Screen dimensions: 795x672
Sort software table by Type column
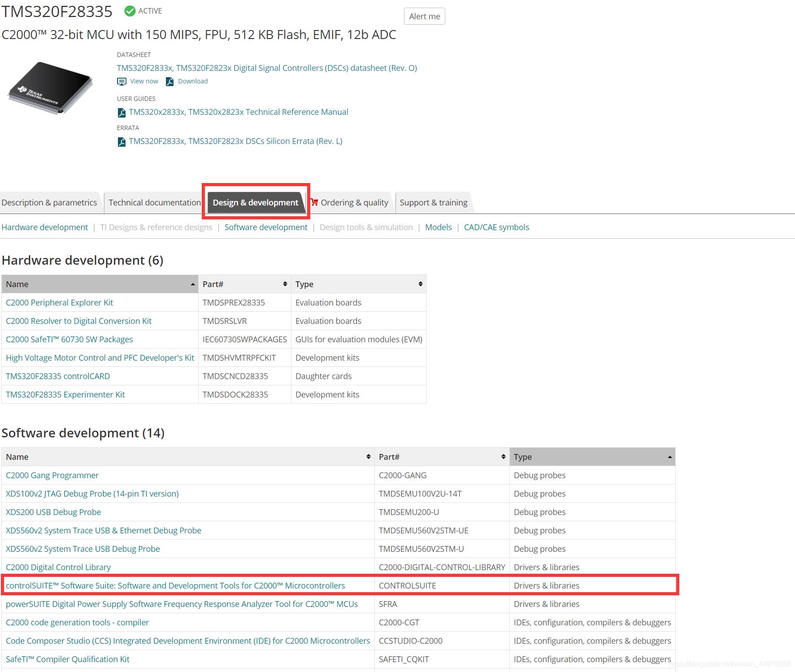pyautogui.click(x=592, y=457)
